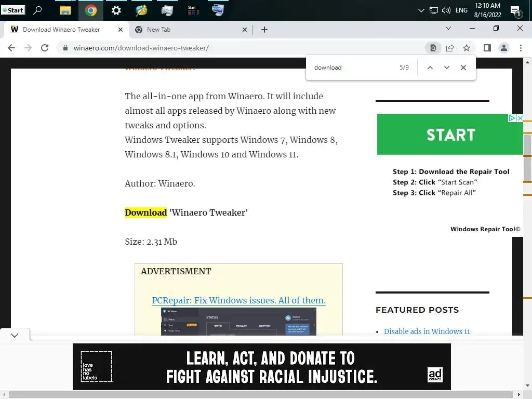Click the horizontal scrollbar right arrow
This screenshot has height=399, width=532.
[x=519, y=395]
